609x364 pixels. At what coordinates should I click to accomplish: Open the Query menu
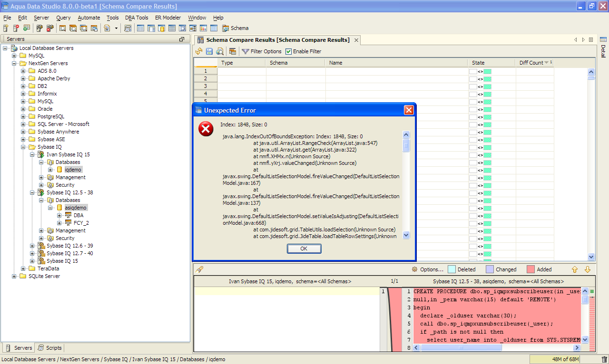[63, 18]
